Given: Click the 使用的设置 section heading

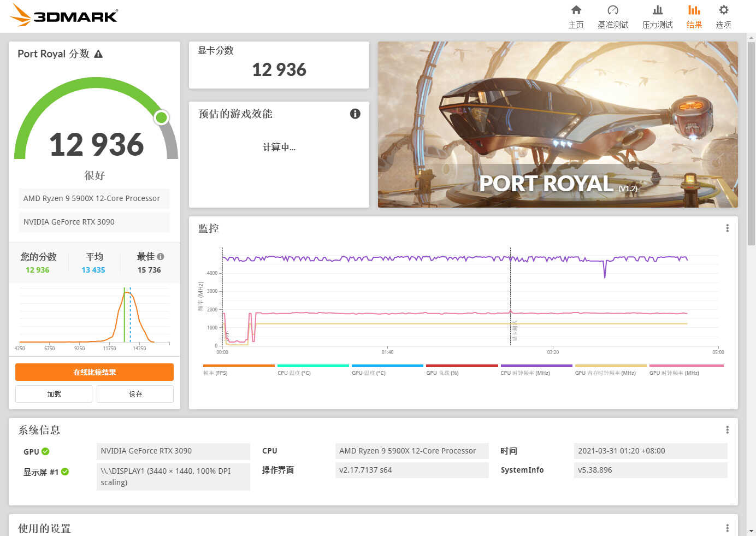Looking at the screenshot, I should pos(44,528).
